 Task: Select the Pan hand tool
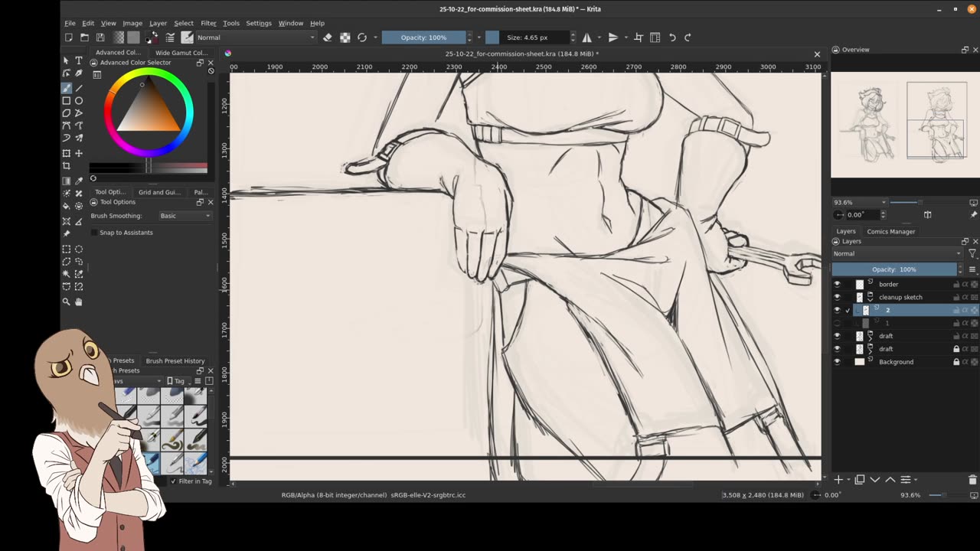click(79, 302)
